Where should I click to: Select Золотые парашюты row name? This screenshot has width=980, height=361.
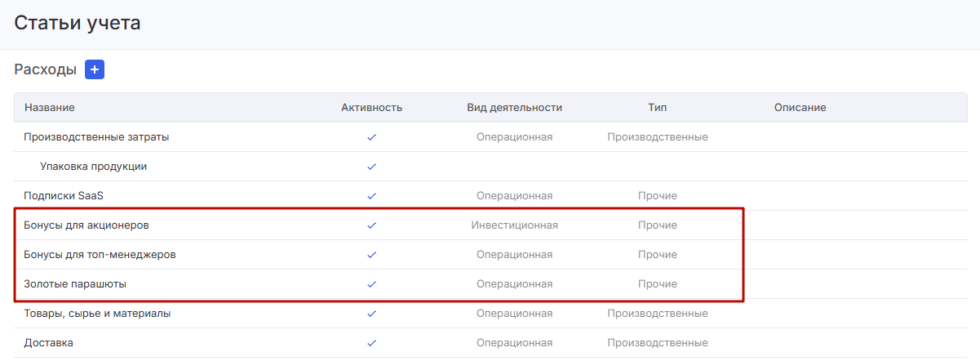[75, 284]
